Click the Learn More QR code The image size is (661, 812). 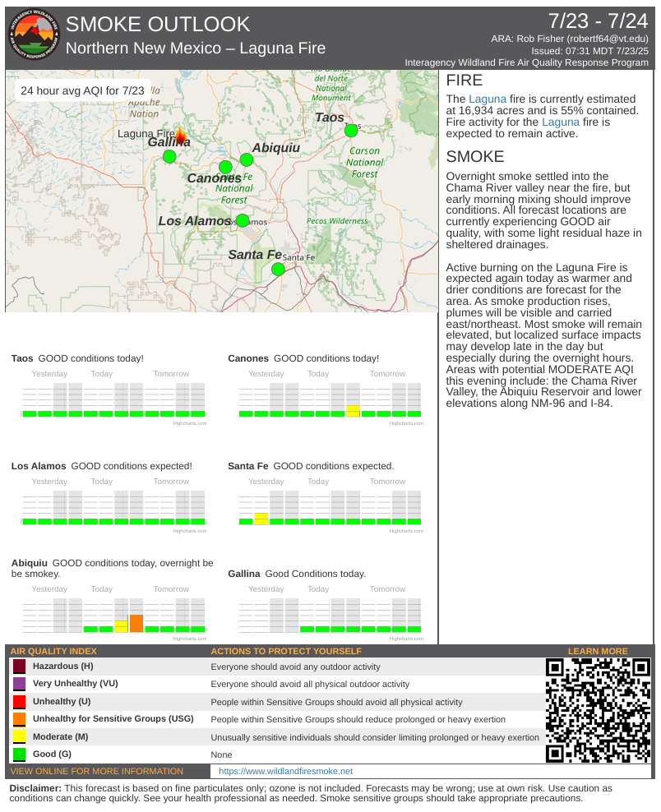coord(599,709)
